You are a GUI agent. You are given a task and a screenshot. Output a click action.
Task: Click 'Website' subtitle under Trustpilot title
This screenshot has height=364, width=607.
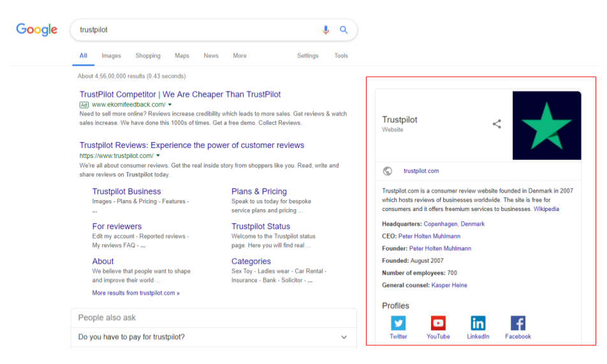(393, 129)
